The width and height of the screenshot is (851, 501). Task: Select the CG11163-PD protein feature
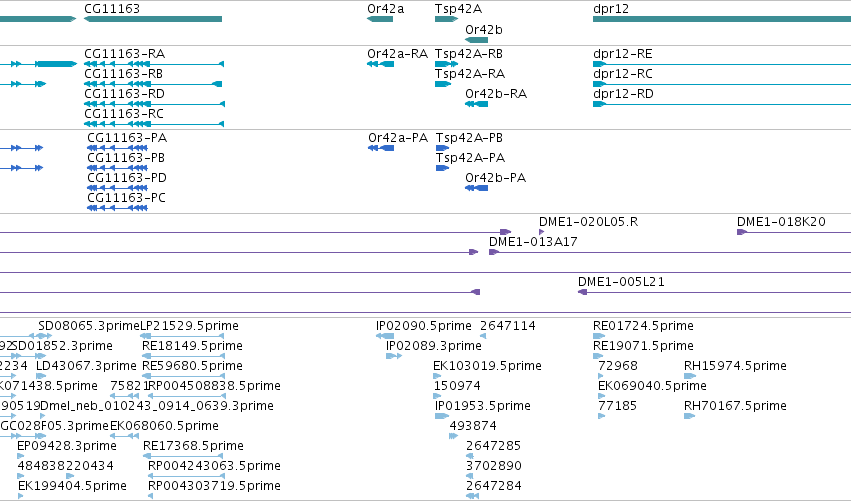117,188
